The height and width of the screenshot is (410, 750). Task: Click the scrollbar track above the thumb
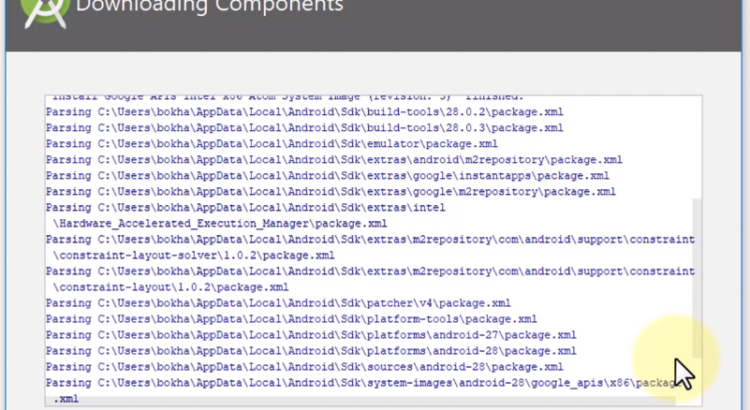tap(697, 150)
